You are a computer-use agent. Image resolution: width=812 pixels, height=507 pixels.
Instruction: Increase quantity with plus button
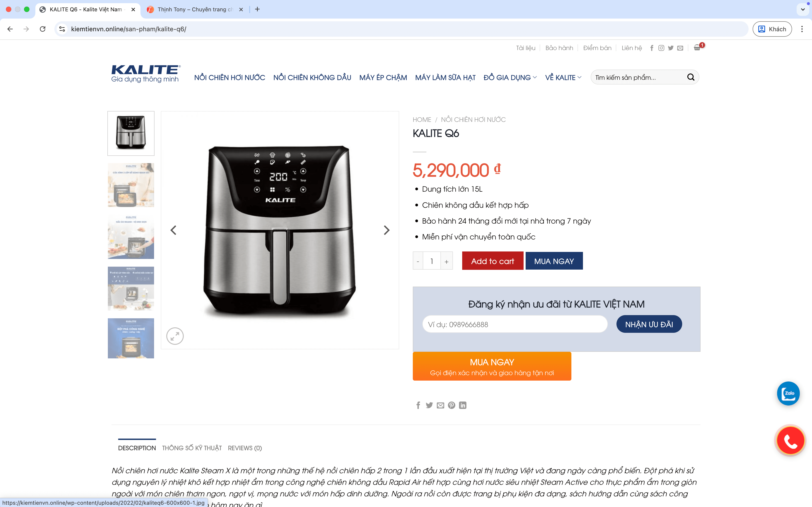pyautogui.click(x=447, y=261)
